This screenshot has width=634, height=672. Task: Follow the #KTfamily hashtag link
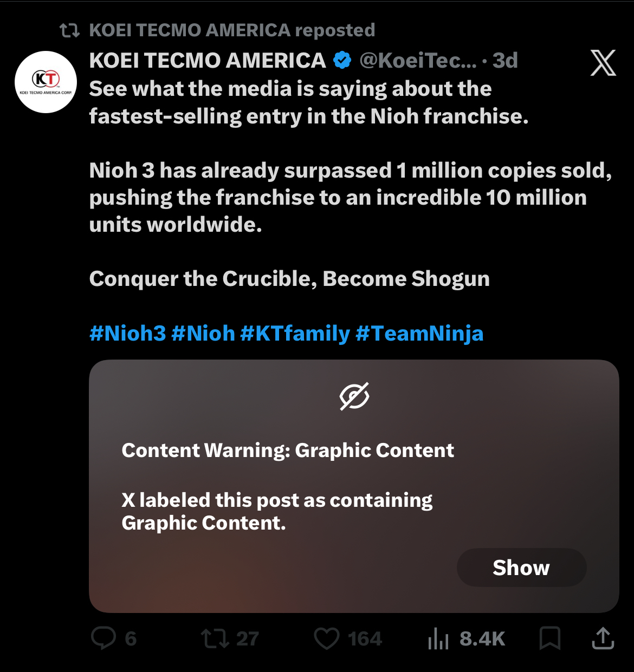[x=295, y=334]
